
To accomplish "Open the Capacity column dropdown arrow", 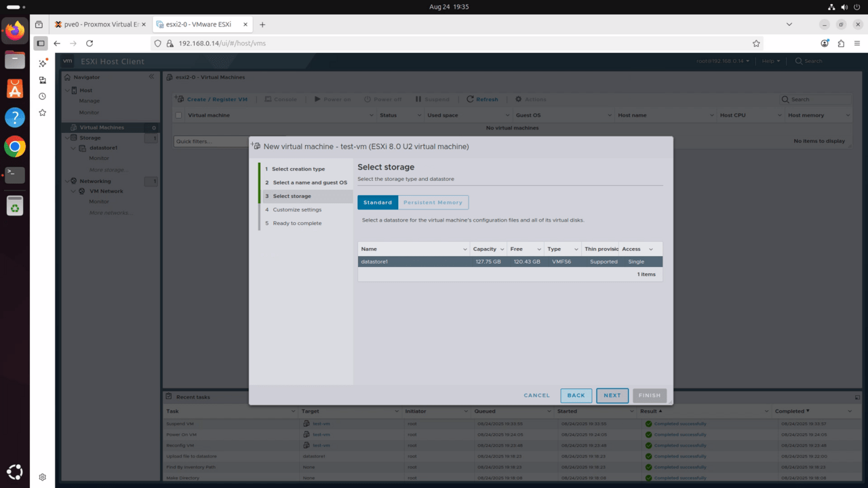I will point(502,249).
